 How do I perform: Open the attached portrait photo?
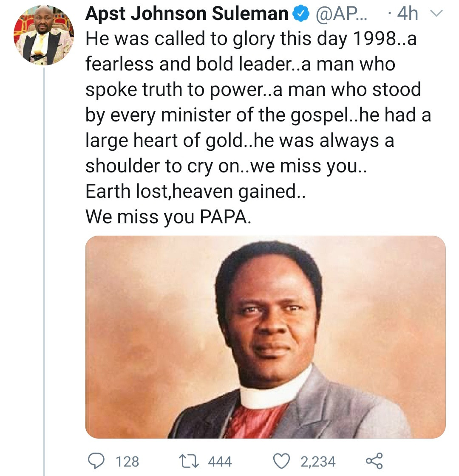pos(265,337)
